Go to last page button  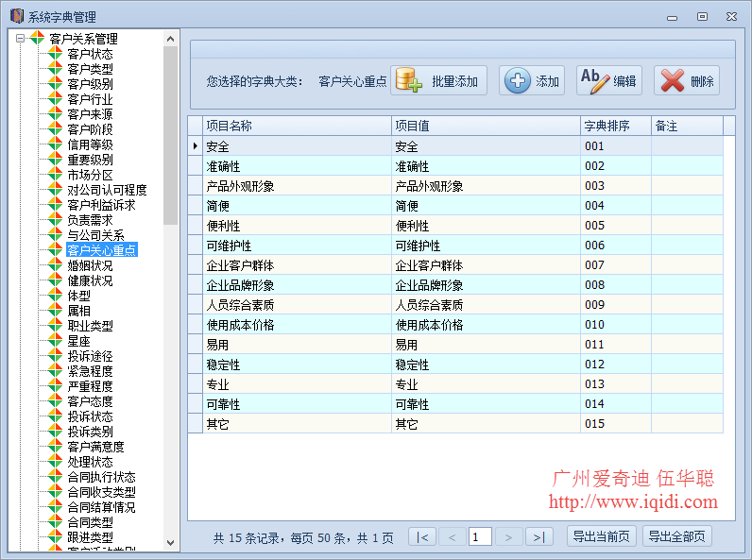coord(539,537)
